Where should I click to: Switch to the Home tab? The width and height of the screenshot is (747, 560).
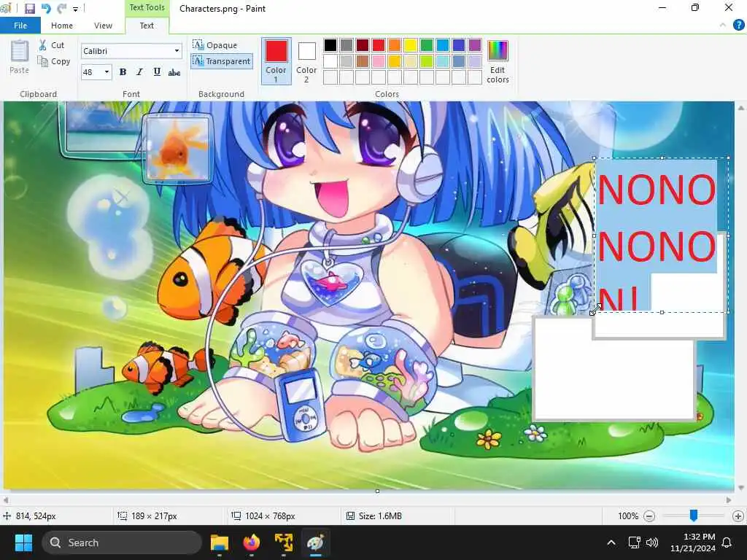62,26
